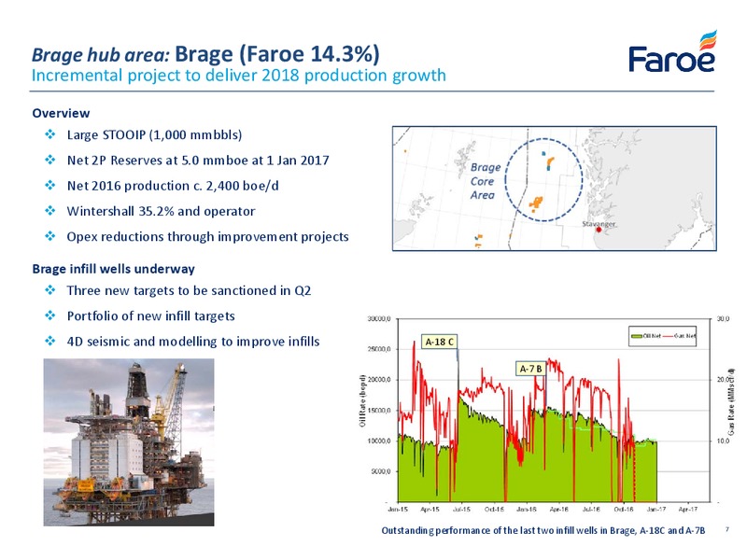Click bullet 'Opex reductions through improvement projects'
Image resolution: width=747 pixels, height=560 pixels.
[x=207, y=237]
